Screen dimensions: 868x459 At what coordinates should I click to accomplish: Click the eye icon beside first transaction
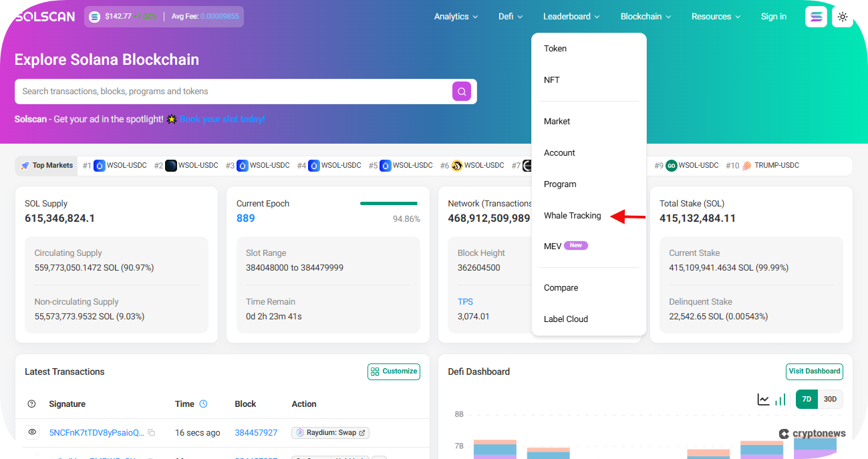[x=32, y=432]
